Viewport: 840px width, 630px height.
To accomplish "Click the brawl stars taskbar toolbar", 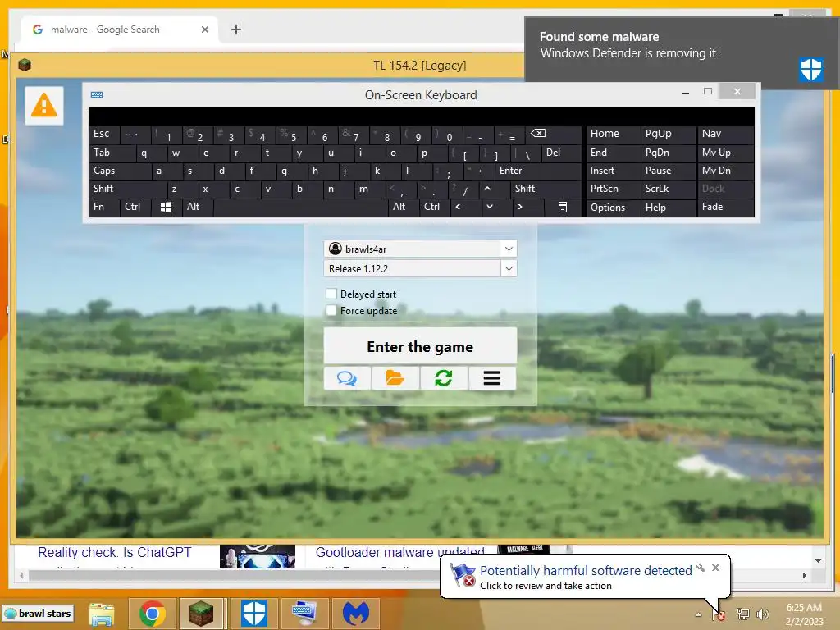I will pos(38,614).
